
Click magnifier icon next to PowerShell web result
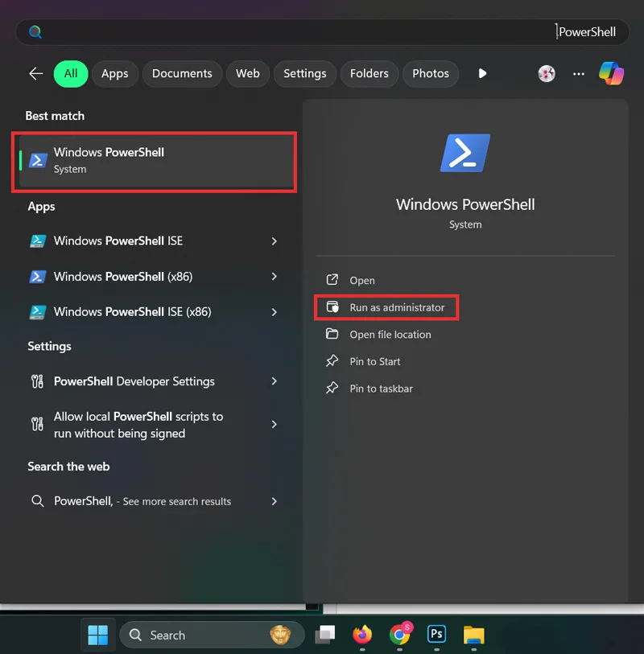point(38,501)
